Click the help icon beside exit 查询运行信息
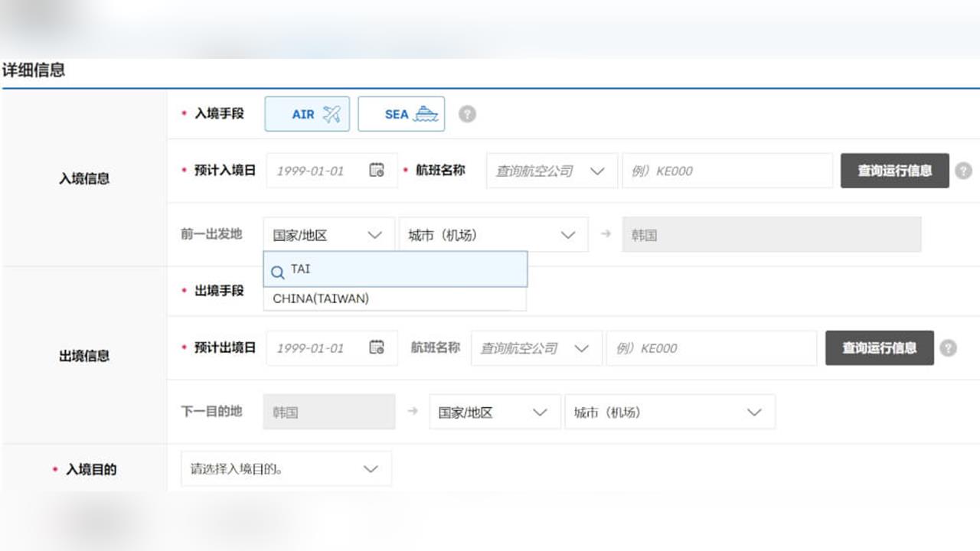Image resolution: width=980 pixels, height=551 pixels. [948, 348]
